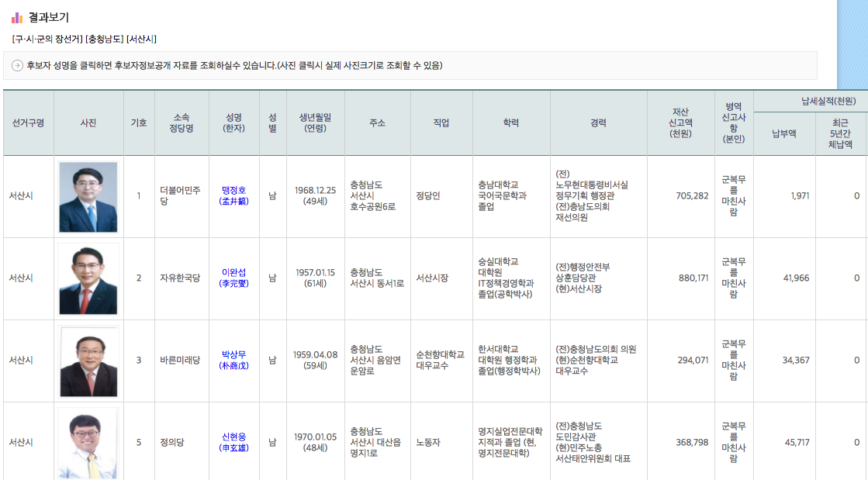Screen dimensions: 868x480
Task: Click the 결과보기 heading
Action: coord(49,18)
